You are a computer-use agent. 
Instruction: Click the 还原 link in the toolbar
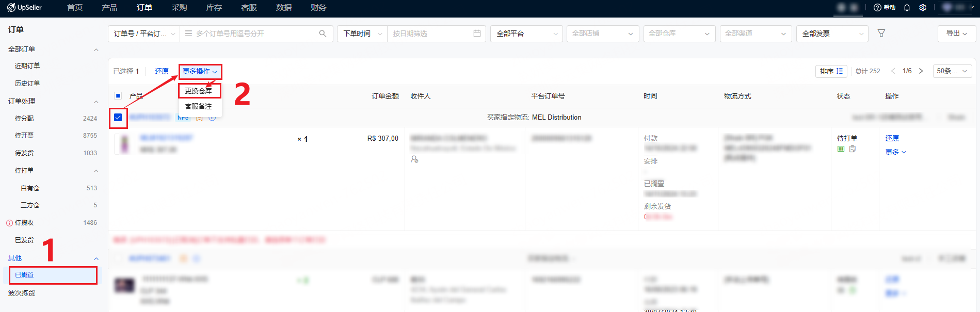click(x=162, y=71)
